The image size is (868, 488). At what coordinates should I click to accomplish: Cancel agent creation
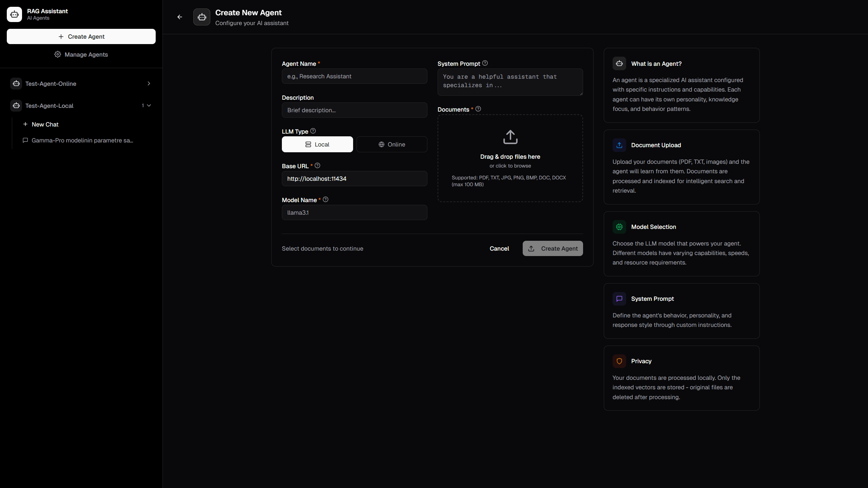pyautogui.click(x=499, y=249)
